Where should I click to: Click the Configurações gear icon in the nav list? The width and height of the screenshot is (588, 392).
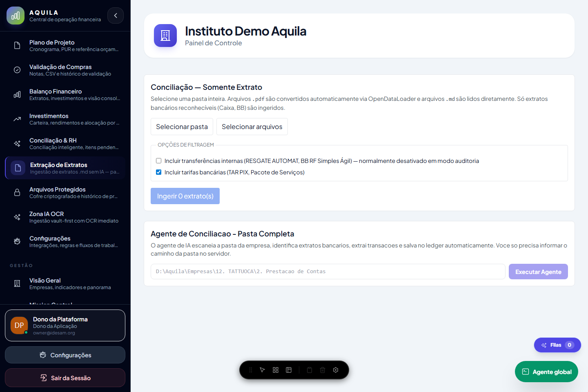pyautogui.click(x=17, y=241)
